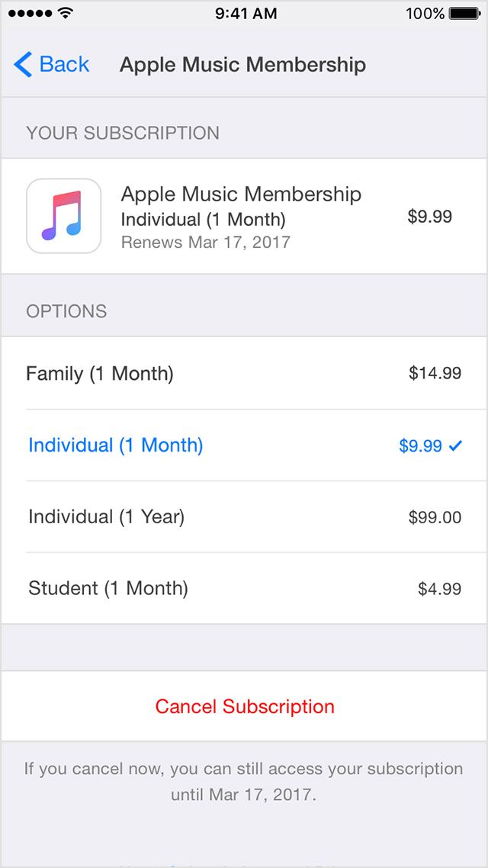Choose the Individual (1 Year) plan
Screen dimensions: 488x868
(107, 517)
